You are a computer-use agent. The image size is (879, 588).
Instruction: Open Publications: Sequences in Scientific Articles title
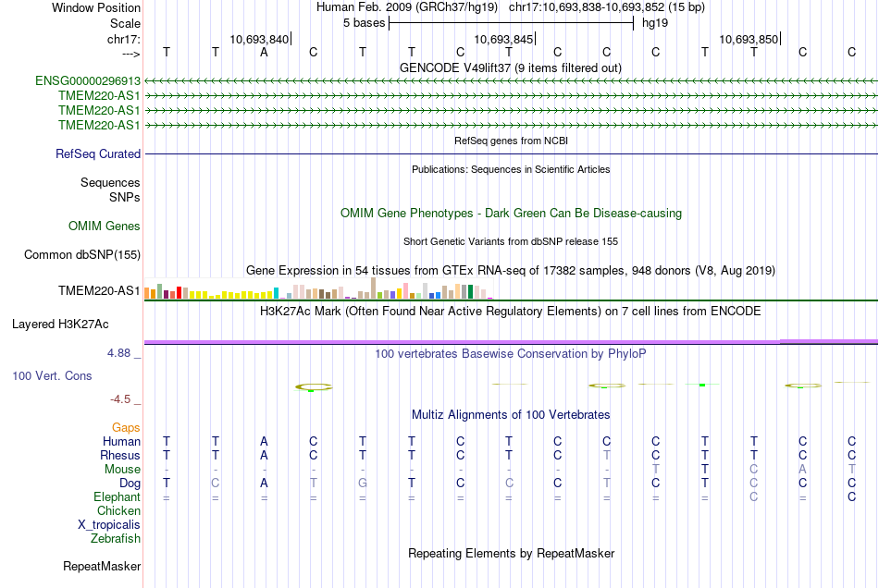coord(511,169)
